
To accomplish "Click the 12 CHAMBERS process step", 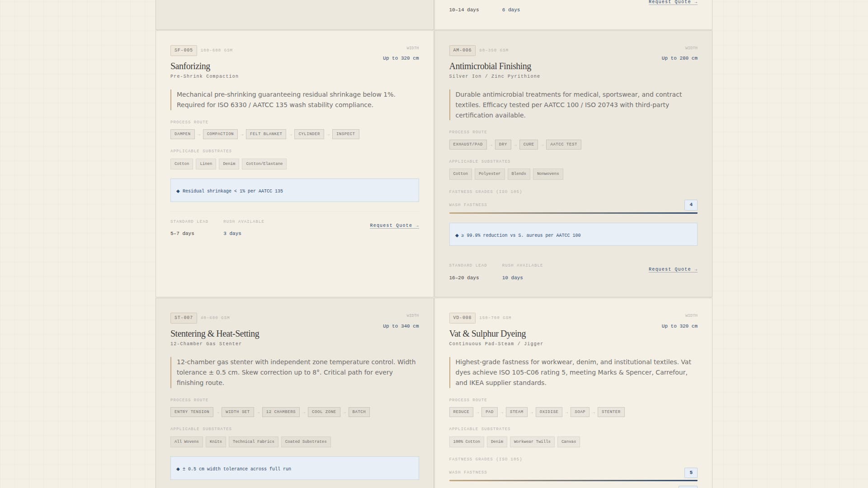I will coord(281,412).
